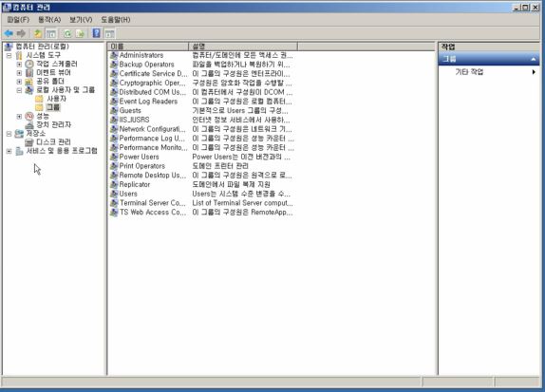The height and width of the screenshot is (392, 545).
Task: Open the 보기(V) menu
Action: pyautogui.click(x=81, y=20)
